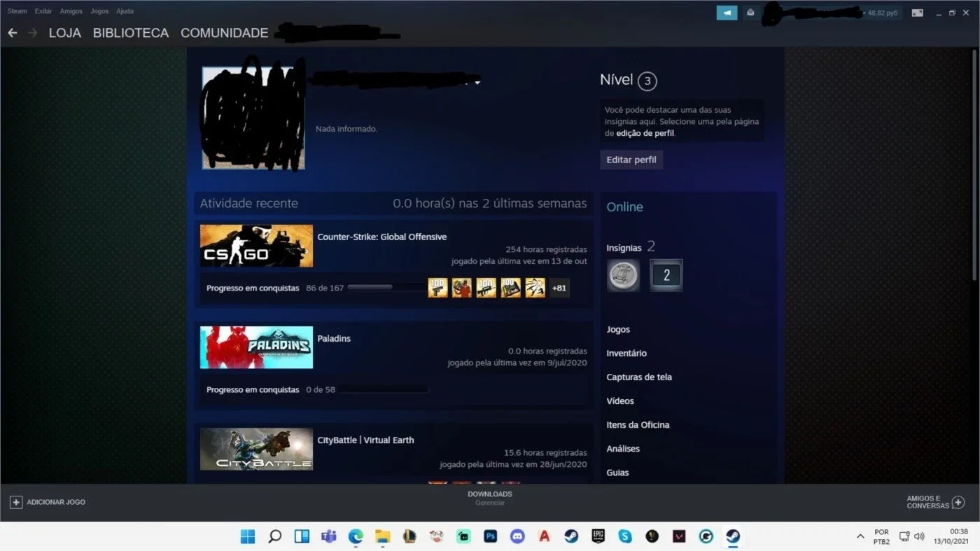
Task: Open Capturas de tela link
Action: pos(639,377)
